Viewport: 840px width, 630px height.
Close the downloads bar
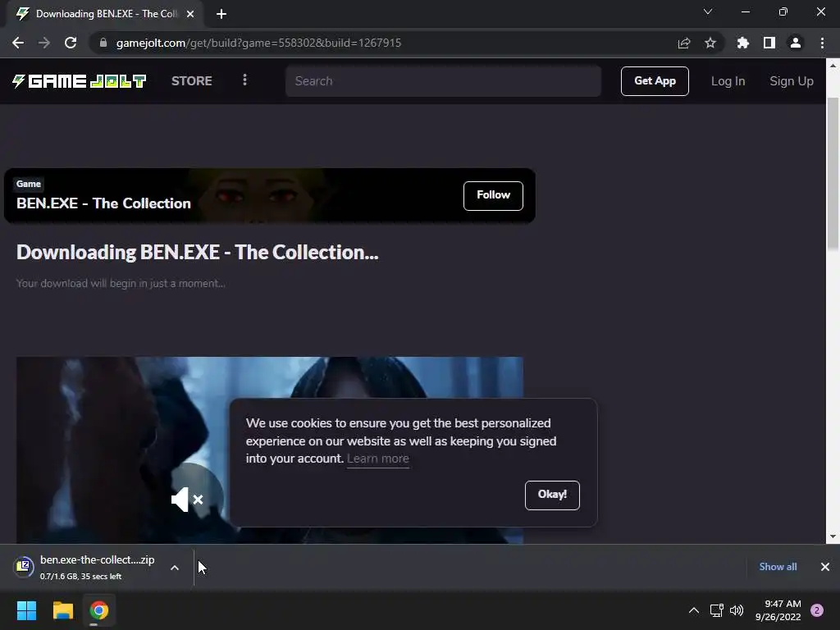click(825, 567)
